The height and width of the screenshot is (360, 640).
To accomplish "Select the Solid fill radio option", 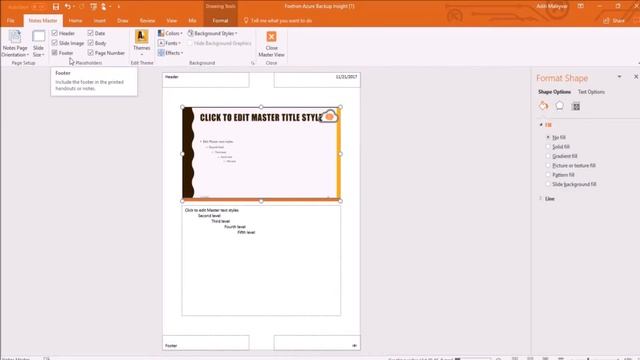I will (548, 147).
